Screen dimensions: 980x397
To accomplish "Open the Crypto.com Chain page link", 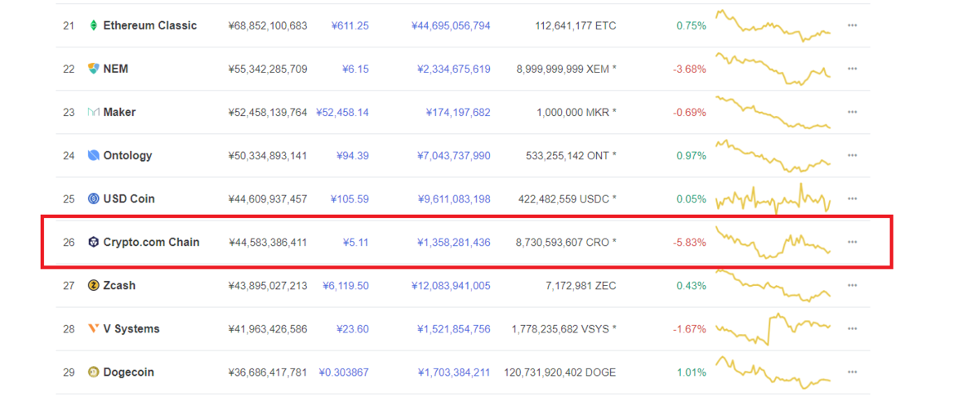I will (151, 242).
